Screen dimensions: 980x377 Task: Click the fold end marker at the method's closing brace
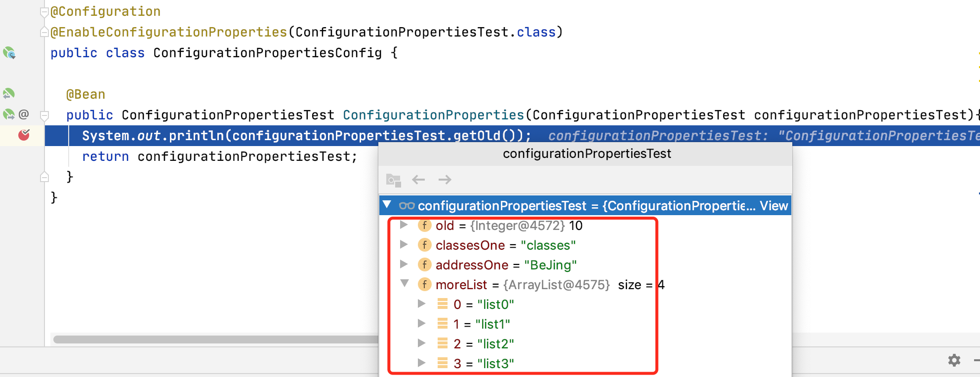point(44,177)
